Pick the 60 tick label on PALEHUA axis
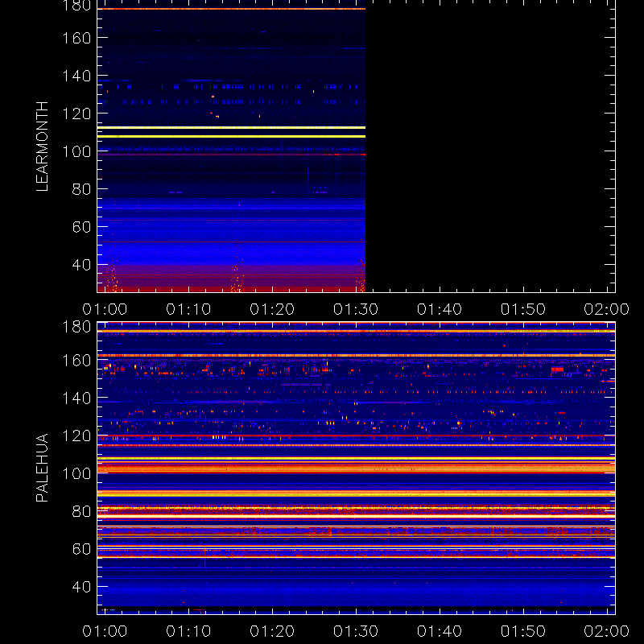 coord(81,549)
